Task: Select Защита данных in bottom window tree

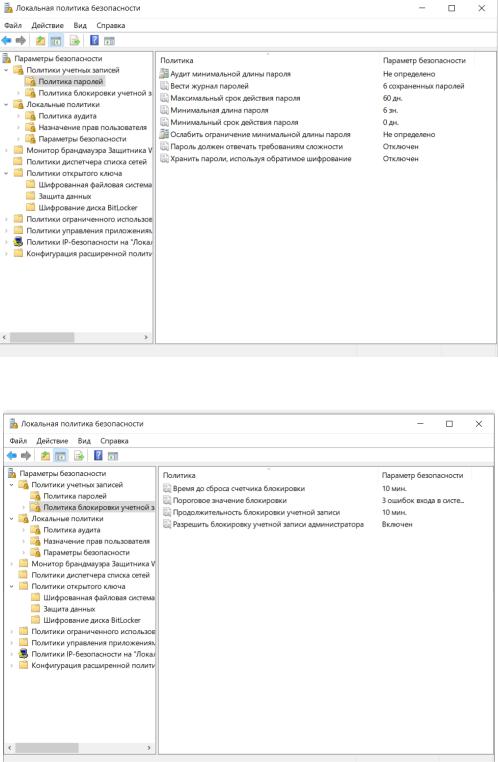Action: (69, 609)
